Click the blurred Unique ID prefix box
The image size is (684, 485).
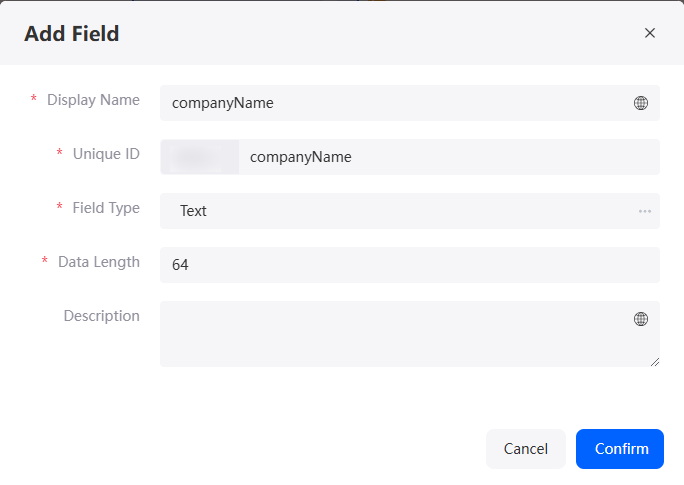(x=200, y=157)
